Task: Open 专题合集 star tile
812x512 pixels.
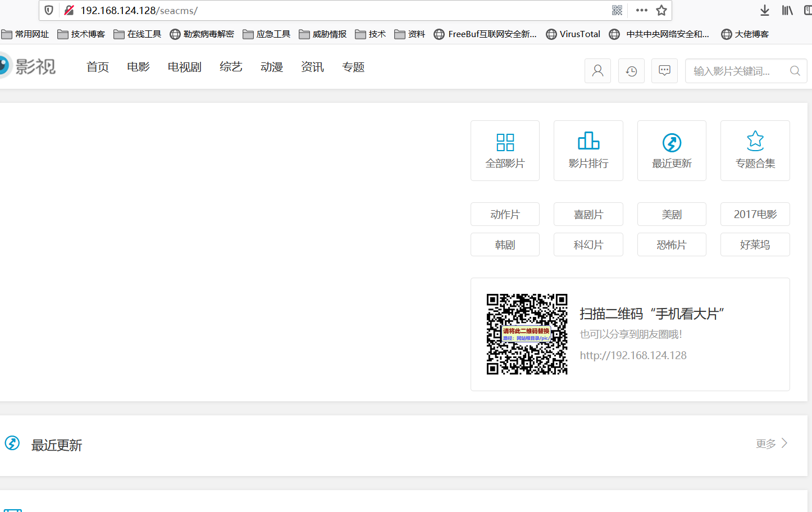Action: (755, 151)
